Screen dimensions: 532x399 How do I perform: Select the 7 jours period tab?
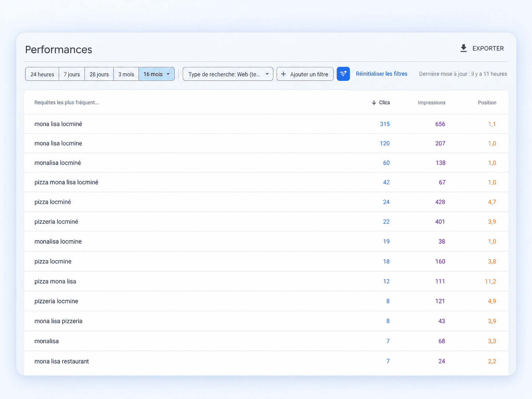click(x=72, y=74)
